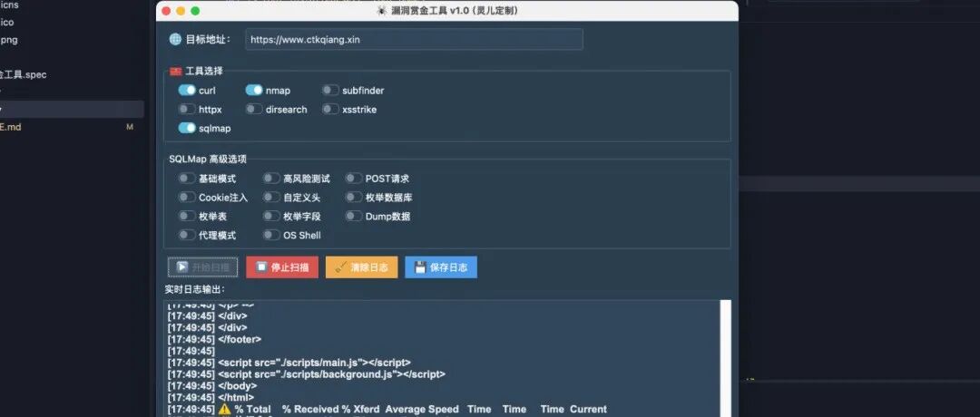This screenshot has width=980, height=417.
Task: Select the icns file in the editor sidebar
Action: click(x=9, y=5)
